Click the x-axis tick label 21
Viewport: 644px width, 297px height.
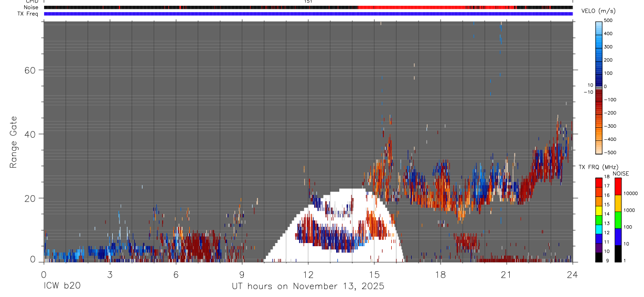[x=507, y=274]
